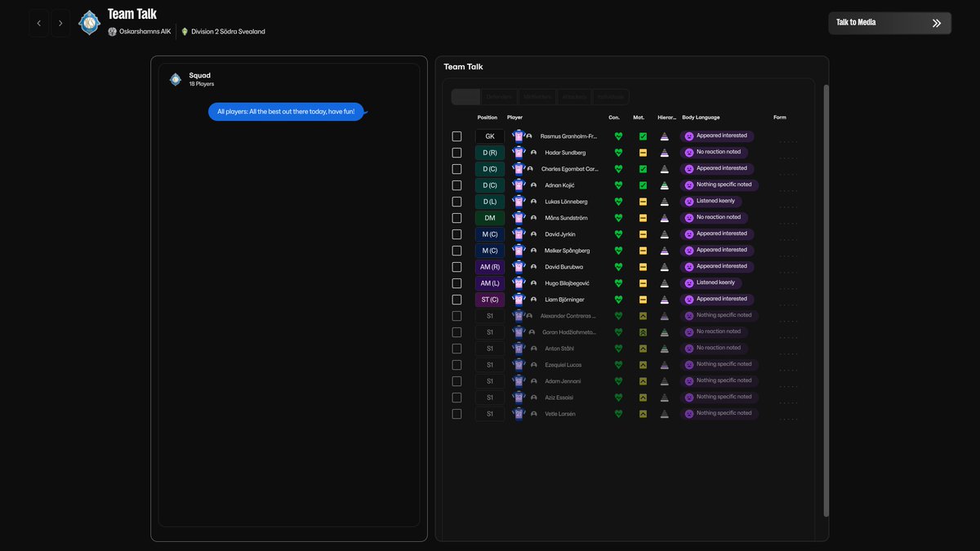Click the AM (R) position badge
980x551 pixels.
[490, 267]
